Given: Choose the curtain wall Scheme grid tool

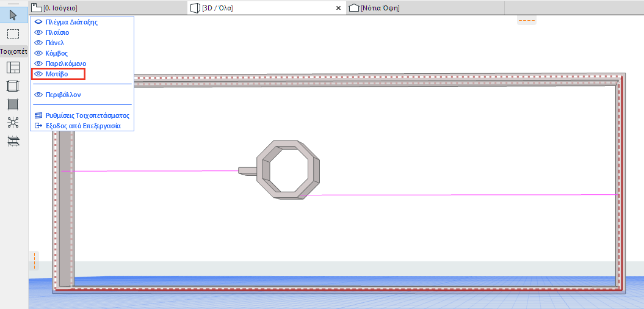Looking at the screenshot, I should (x=13, y=67).
